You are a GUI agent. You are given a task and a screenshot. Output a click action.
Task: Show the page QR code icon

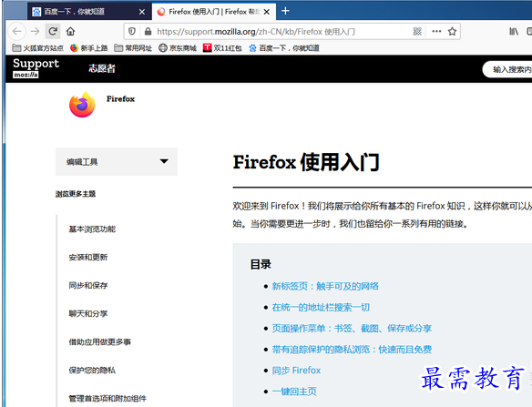pos(417,32)
